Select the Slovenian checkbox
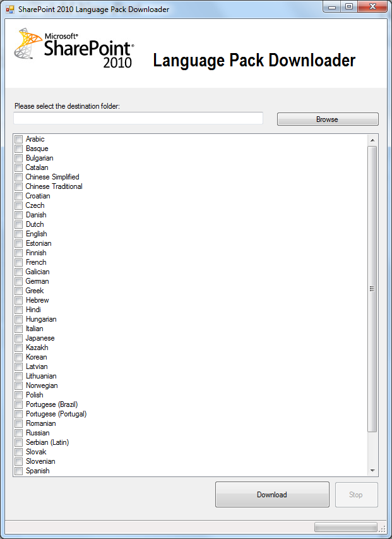The width and height of the screenshot is (392, 539). click(19, 461)
